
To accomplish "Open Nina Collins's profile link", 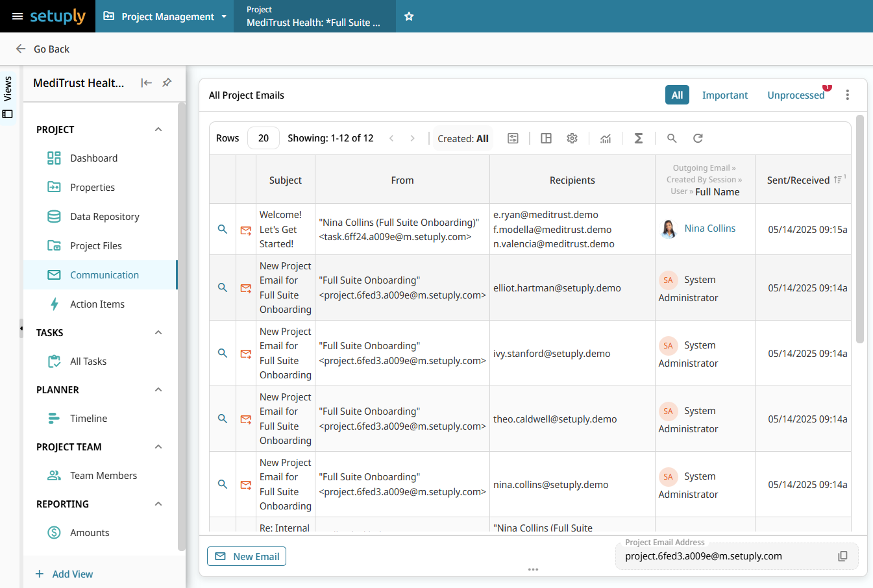I will point(709,228).
